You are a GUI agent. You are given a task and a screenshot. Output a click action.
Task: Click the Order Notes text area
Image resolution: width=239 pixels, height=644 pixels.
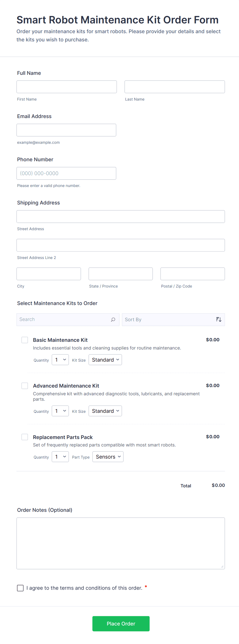(x=121, y=543)
